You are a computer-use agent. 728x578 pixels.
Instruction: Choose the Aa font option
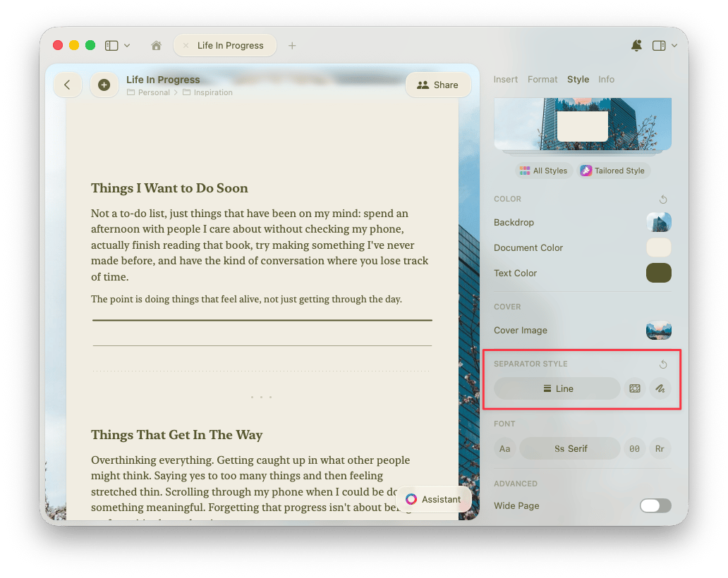(x=504, y=448)
